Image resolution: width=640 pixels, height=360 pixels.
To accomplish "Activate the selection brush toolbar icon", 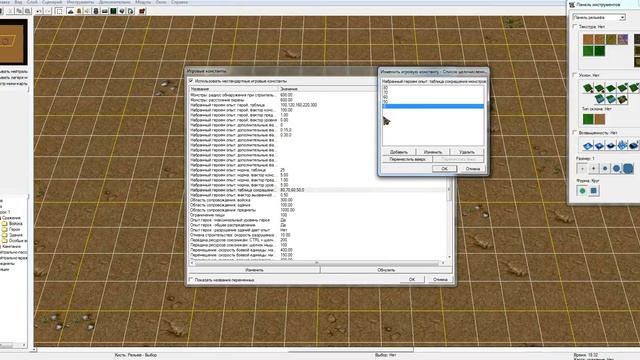I will pos(59,11).
